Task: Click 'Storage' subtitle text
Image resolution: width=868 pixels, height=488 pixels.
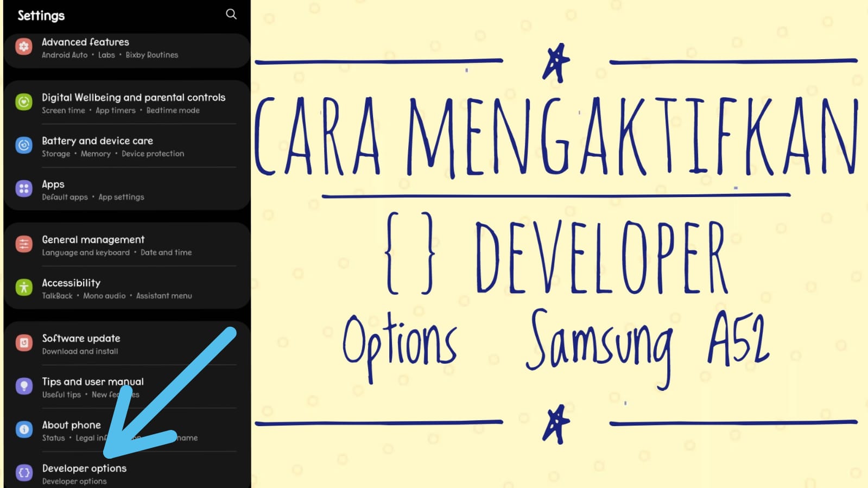Action: tap(56, 154)
